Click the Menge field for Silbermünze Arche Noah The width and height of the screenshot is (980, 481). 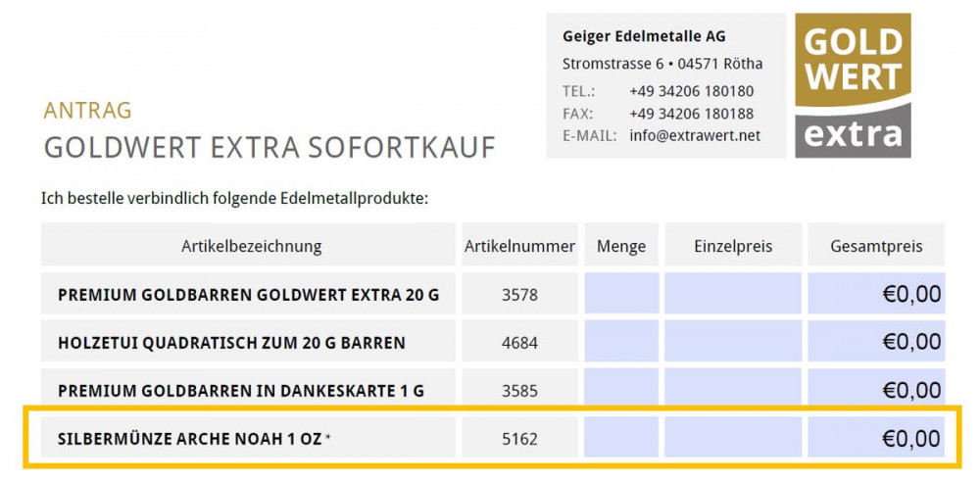tap(621, 438)
